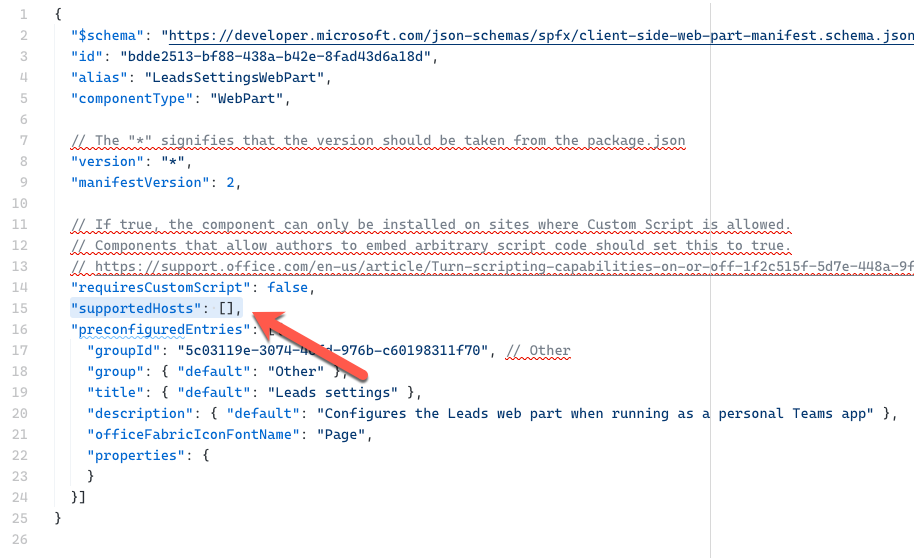Click the "requiresCustomScript" key
Image resolution: width=914 pixels, height=558 pixels.
tap(160, 287)
